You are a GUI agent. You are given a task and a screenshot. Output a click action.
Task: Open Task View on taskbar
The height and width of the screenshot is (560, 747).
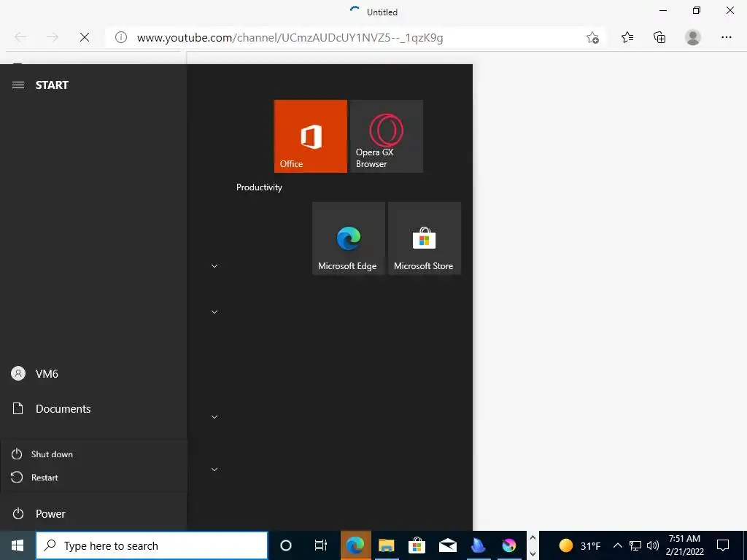(x=321, y=545)
